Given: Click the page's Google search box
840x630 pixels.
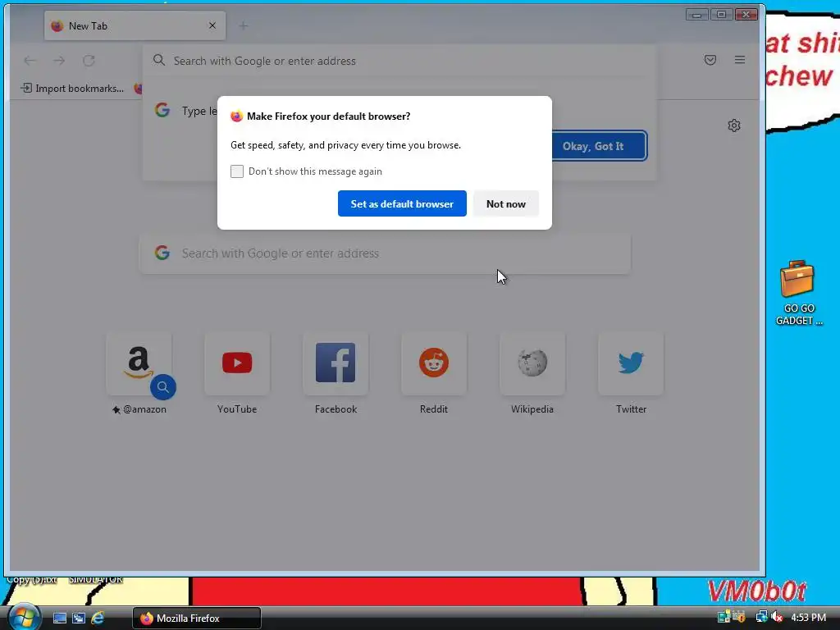Looking at the screenshot, I should (386, 253).
